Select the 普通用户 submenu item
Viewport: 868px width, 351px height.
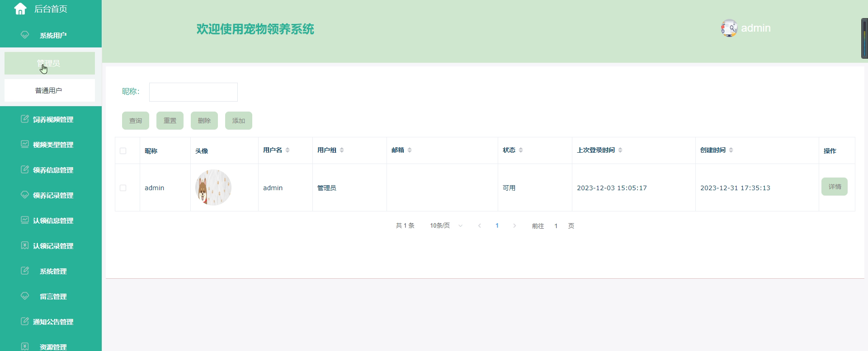(50, 90)
